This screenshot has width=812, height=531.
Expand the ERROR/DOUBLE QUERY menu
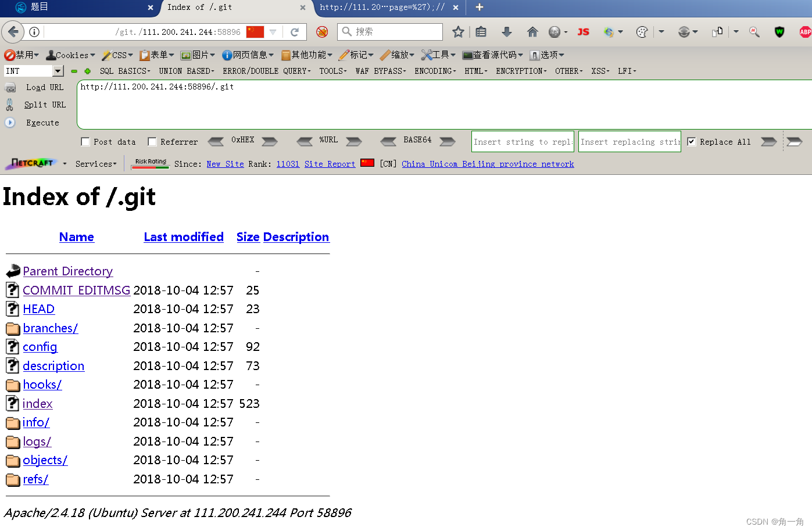(x=267, y=71)
